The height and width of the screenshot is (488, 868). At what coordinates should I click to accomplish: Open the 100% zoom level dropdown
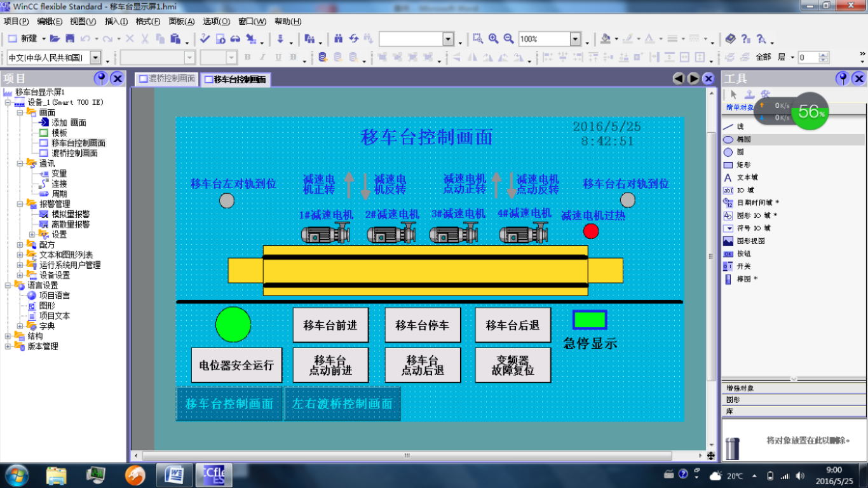(x=575, y=39)
